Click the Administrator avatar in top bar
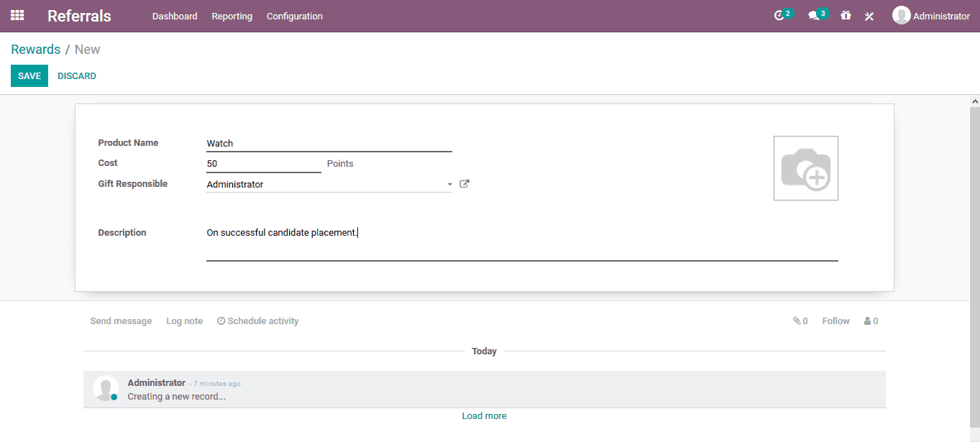This screenshot has height=442, width=980. tap(901, 15)
